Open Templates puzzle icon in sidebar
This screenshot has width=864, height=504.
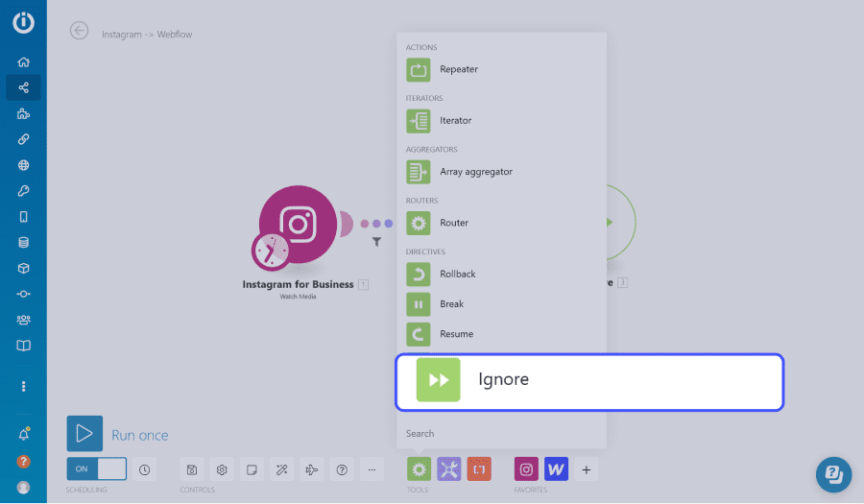(23, 113)
